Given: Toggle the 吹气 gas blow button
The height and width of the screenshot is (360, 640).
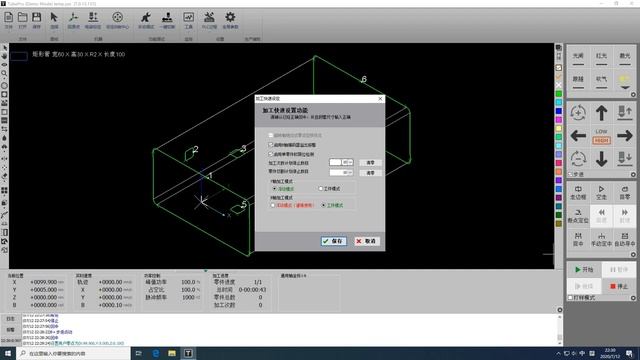Looking at the screenshot, I should pyautogui.click(x=601, y=81).
